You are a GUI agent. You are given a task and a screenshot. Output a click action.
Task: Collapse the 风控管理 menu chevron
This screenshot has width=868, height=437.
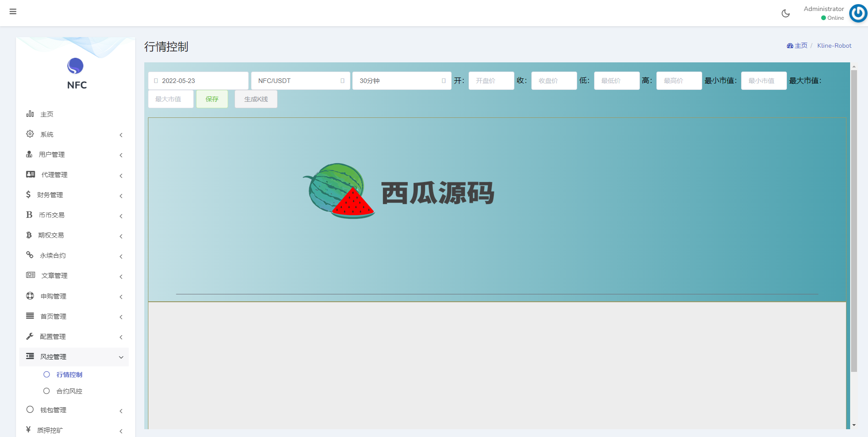pyautogui.click(x=121, y=357)
